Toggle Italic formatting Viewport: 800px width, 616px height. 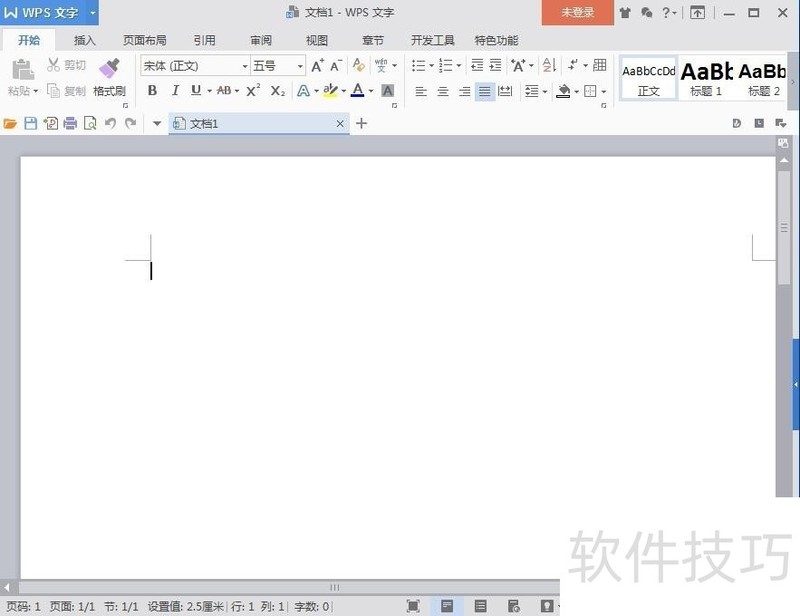[x=175, y=91]
